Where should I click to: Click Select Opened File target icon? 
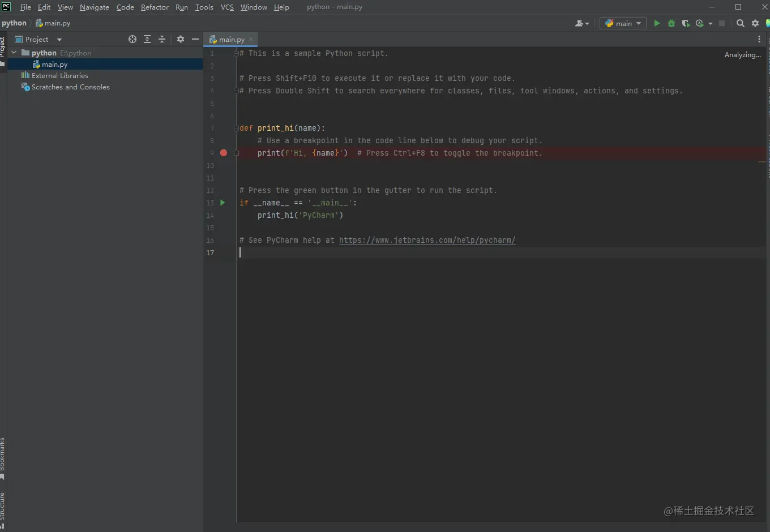[132, 39]
